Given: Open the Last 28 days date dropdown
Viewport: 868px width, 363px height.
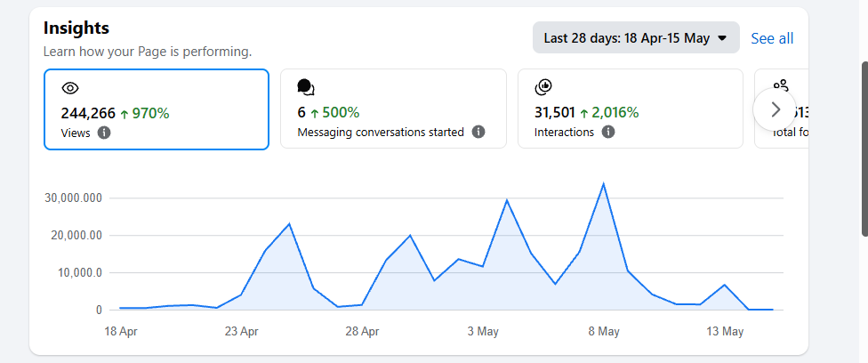Looking at the screenshot, I should coord(636,37).
